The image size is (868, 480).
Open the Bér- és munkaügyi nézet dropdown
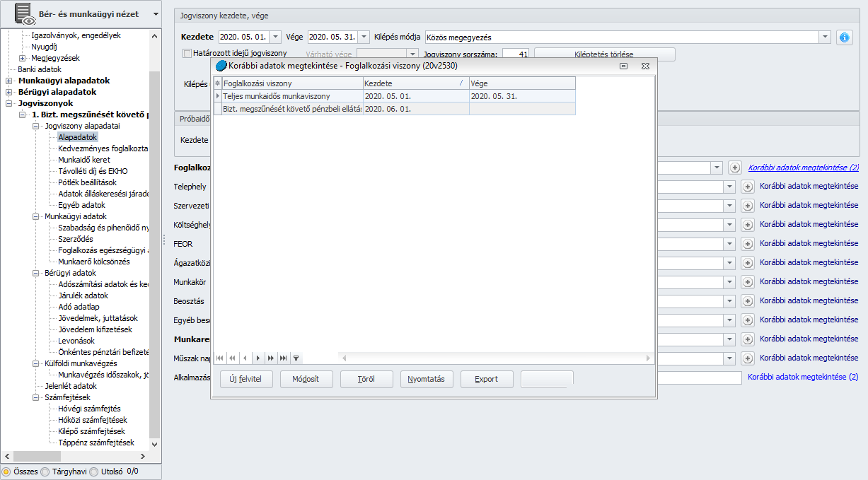(155, 14)
